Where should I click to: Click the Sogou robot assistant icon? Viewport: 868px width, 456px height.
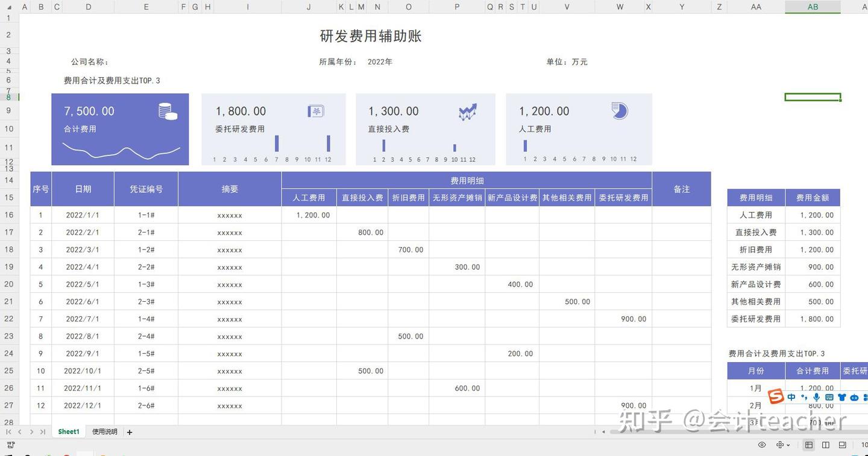[x=854, y=398]
